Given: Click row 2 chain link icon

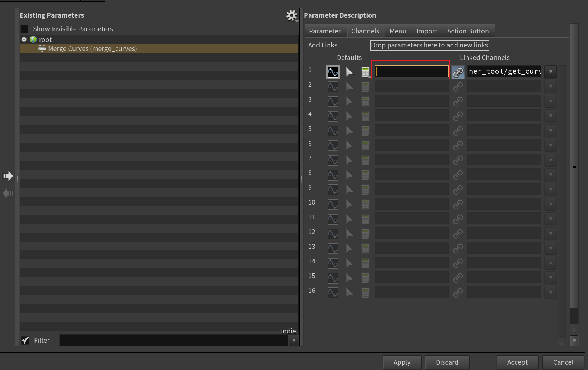Looking at the screenshot, I should coord(458,87).
